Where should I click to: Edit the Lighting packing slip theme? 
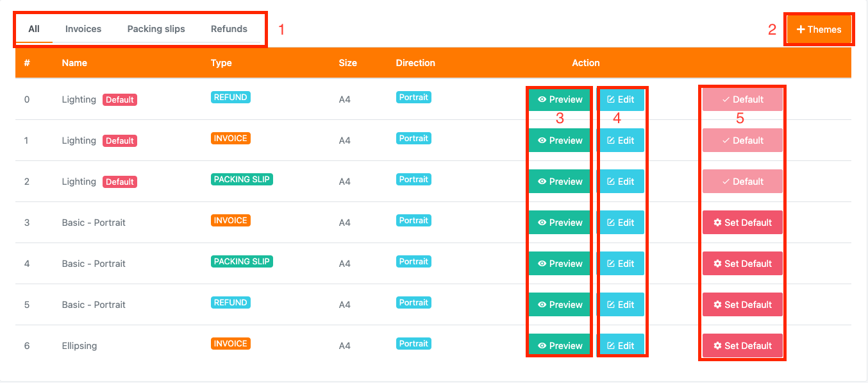pos(620,182)
